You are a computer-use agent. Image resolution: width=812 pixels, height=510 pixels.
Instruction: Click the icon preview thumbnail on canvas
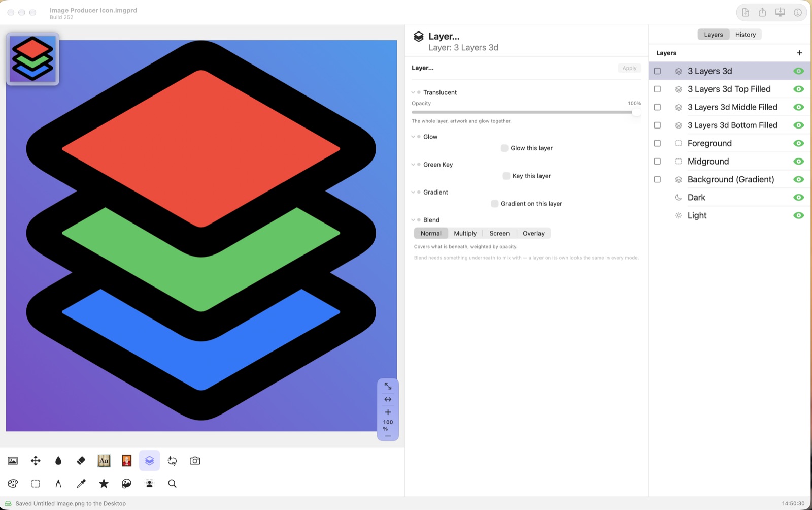[32, 59]
